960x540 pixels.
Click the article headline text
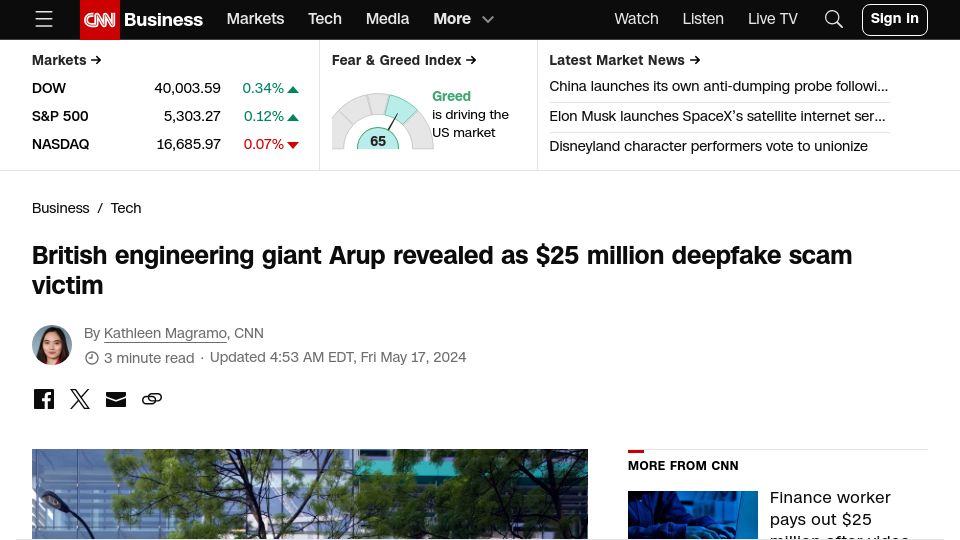pyautogui.click(x=441, y=270)
